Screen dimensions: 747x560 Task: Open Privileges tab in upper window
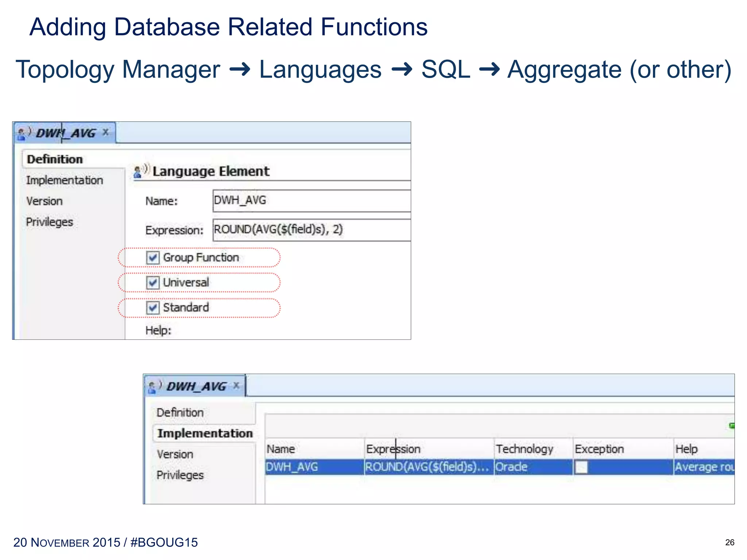tap(49, 222)
